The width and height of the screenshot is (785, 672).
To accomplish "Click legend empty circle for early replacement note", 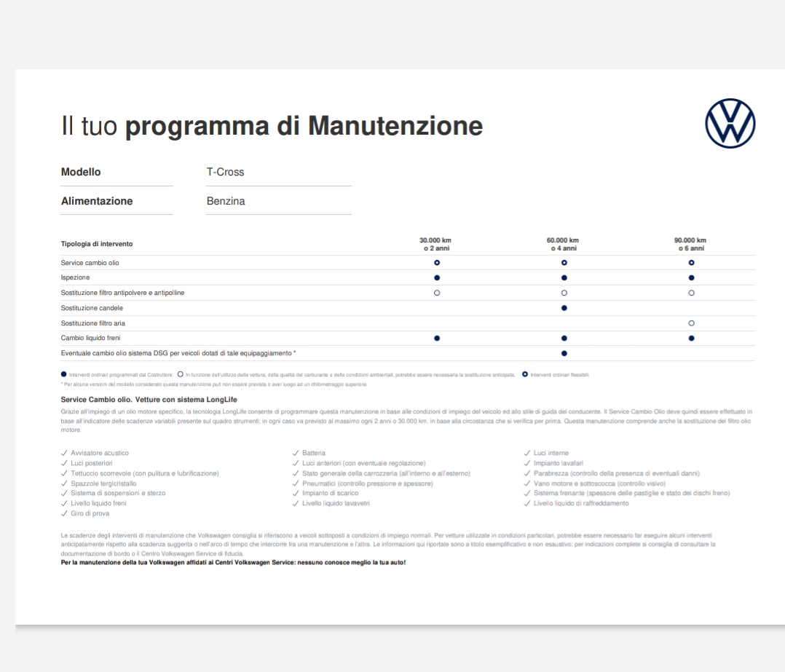I will tap(181, 374).
